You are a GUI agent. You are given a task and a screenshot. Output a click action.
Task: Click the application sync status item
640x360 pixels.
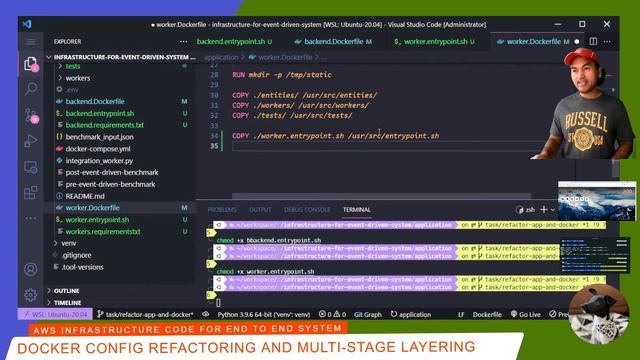click(x=411, y=314)
